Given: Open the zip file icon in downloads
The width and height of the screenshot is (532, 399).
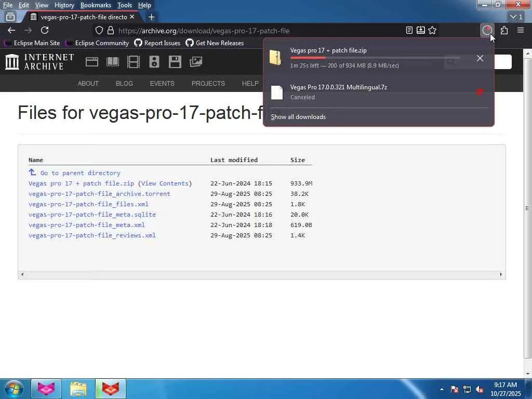Looking at the screenshot, I should coord(275,57).
